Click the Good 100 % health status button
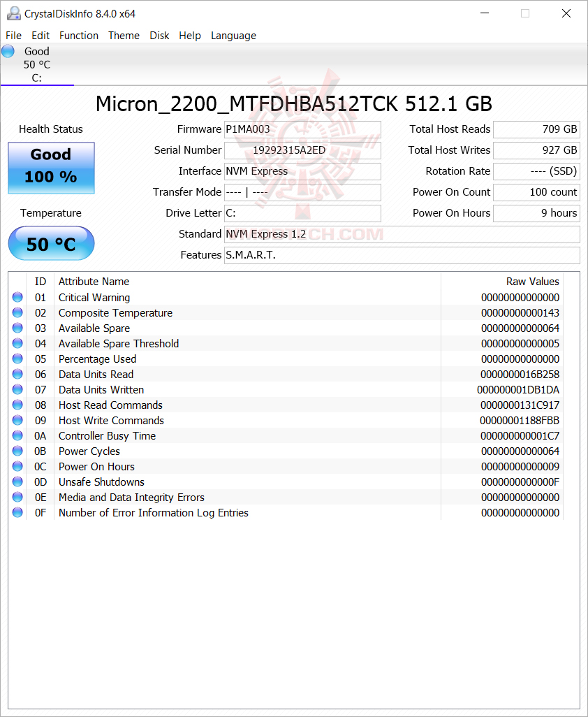Screen dimensions: 588x717 pyautogui.click(x=51, y=168)
